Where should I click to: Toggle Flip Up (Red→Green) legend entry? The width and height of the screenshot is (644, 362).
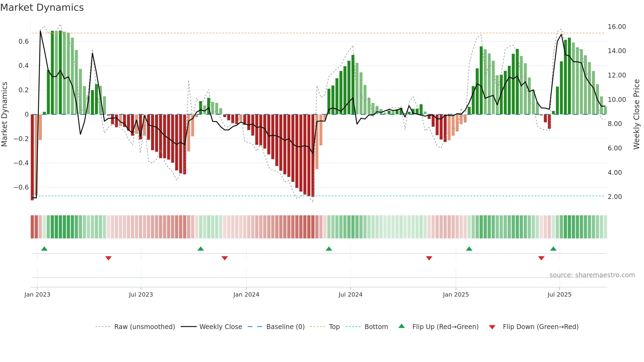(x=438, y=327)
